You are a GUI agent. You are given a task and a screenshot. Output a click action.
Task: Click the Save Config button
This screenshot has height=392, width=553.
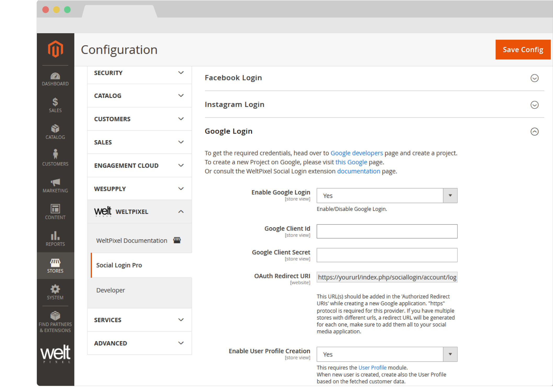tap(523, 50)
